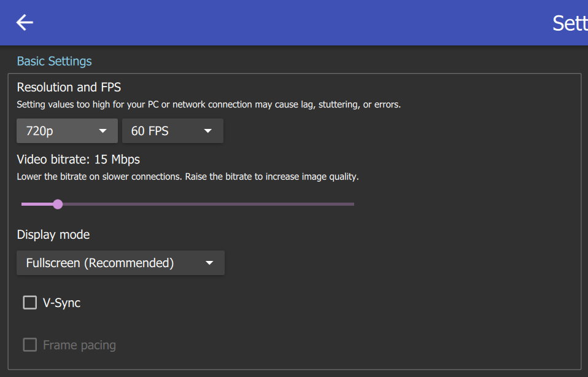Open the 60 FPS frame rate dropdown
588x377 pixels.
[172, 131]
